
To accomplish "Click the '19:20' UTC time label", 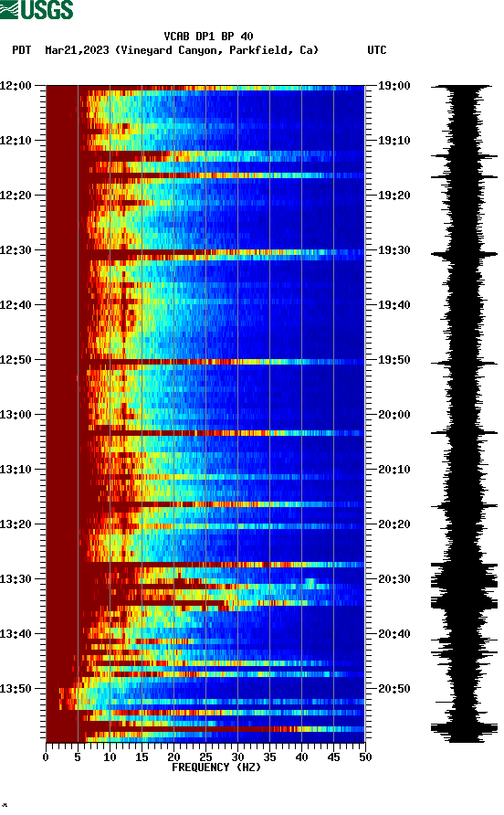I will [394, 196].
